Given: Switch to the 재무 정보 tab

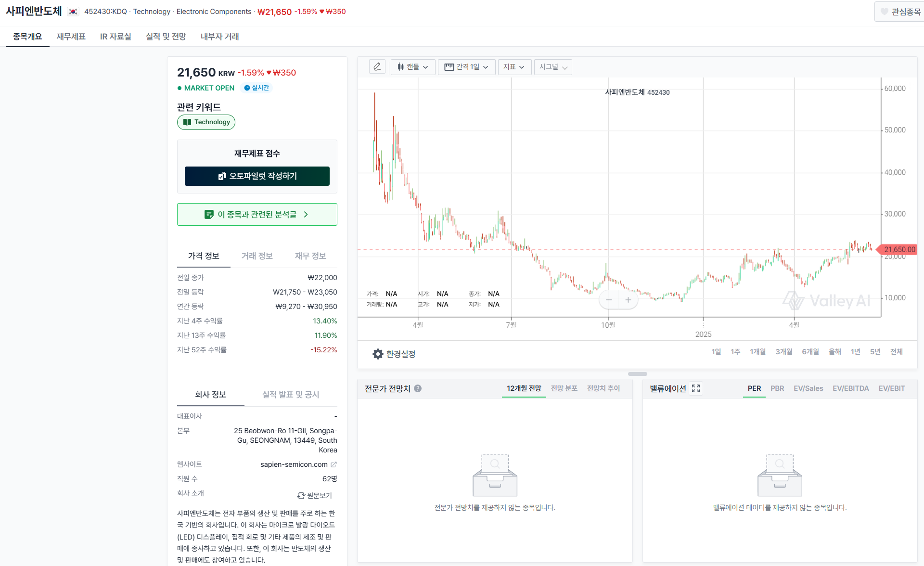Looking at the screenshot, I should [x=310, y=256].
